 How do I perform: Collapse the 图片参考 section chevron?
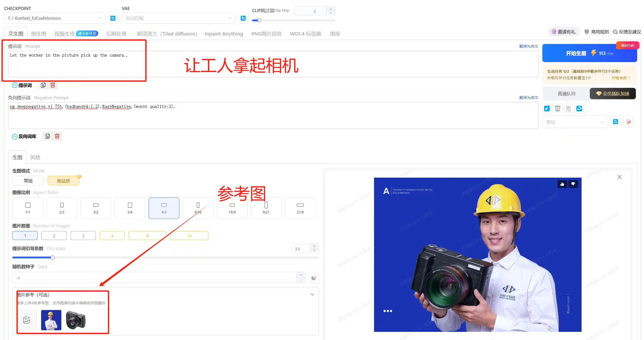[x=312, y=294]
